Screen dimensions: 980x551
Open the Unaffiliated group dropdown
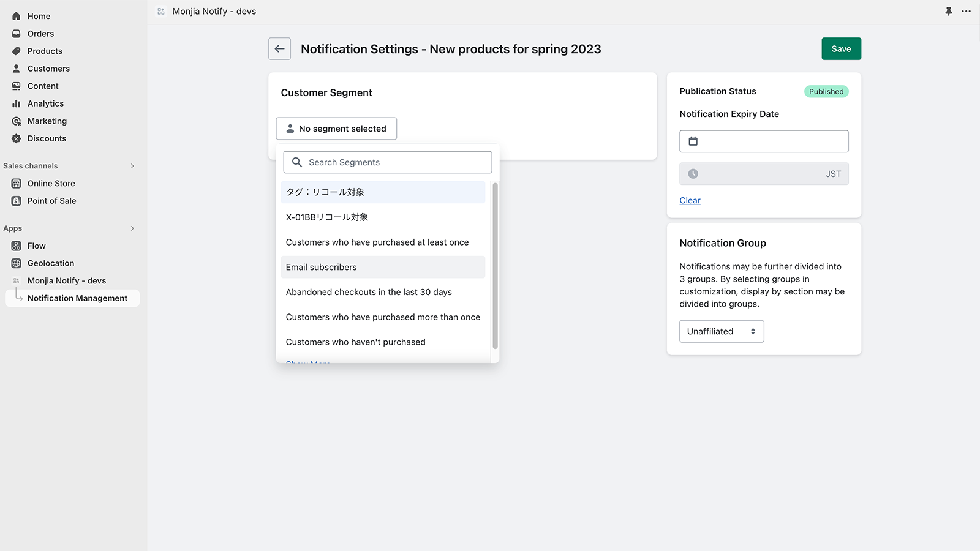pyautogui.click(x=721, y=331)
